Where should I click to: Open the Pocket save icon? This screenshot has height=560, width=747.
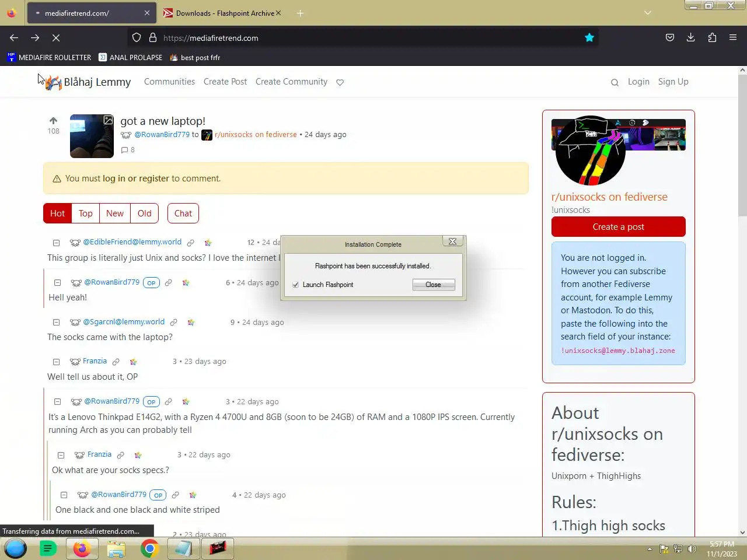click(670, 38)
